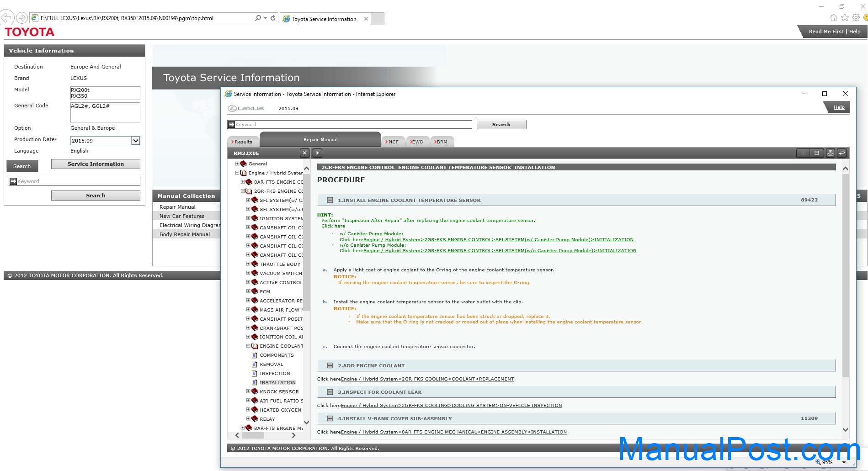
Task: Collapse section 2 Add Engine Coolant
Action: 330,365
